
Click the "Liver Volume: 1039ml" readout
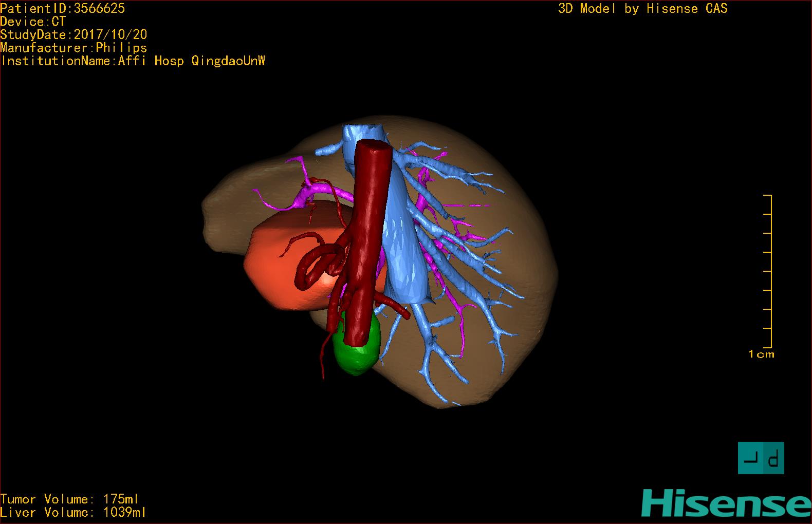pyautogui.click(x=73, y=512)
